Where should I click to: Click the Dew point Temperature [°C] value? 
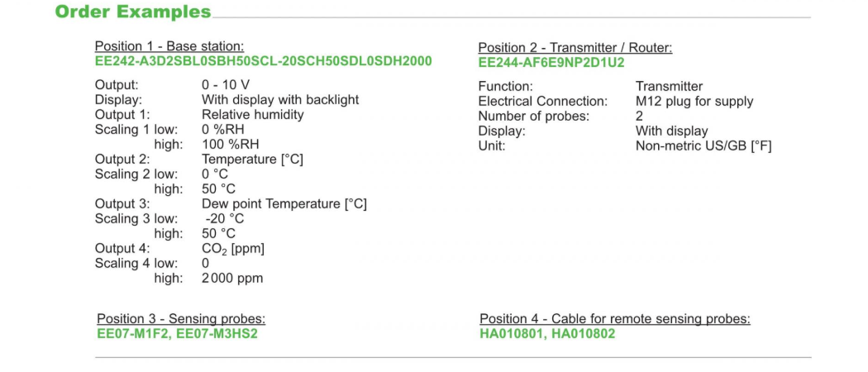[x=284, y=204]
